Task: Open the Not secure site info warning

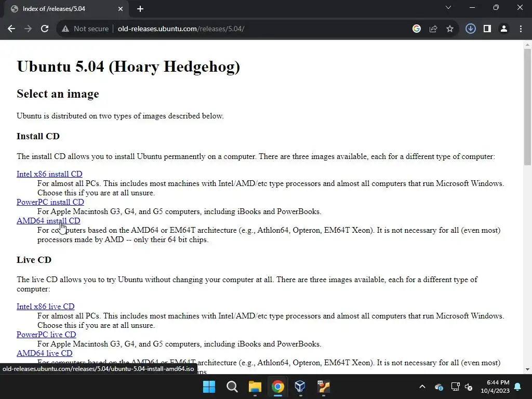Action: [x=85, y=29]
